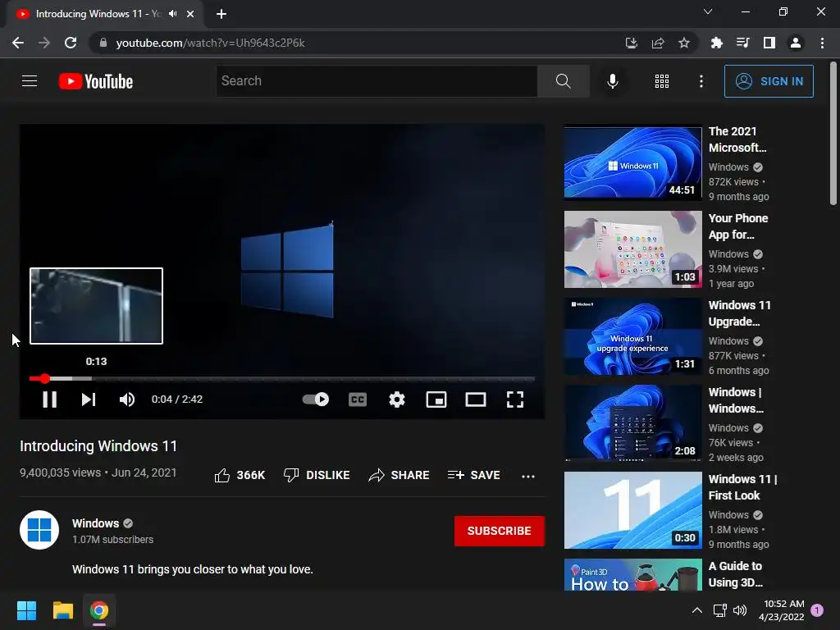Image resolution: width=840 pixels, height=630 pixels.
Task: Show hidden tray icons chevron
Action: pyautogui.click(x=697, y=610)
